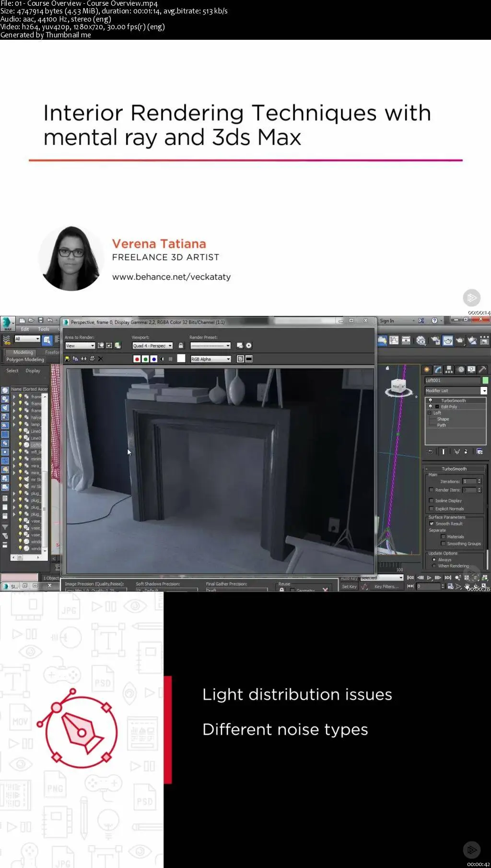The image size is (491, 868).
Task: Enable the Explicit Normals checkbox
Action: [431, 509]
